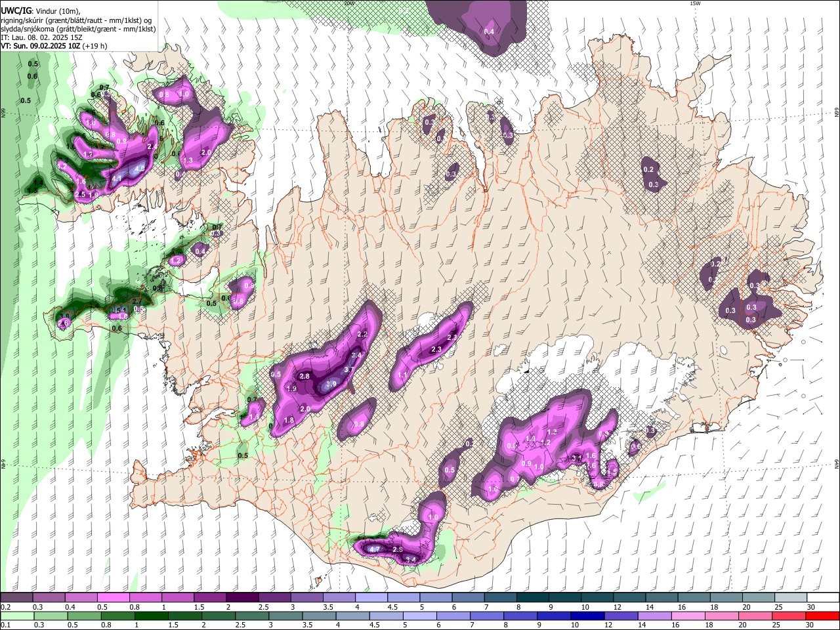The height and width of the screenshot is (630, 840).
Task: Select the red 25 swatch on the lower scale
Action: click(787, 616)
